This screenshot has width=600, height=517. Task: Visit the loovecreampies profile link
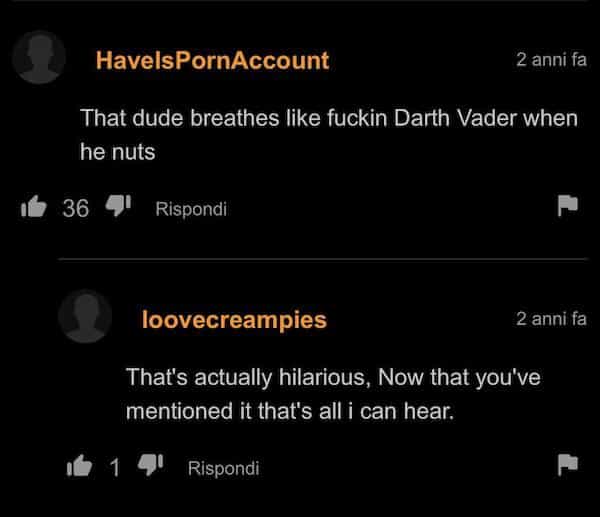[x=234, y=320]
